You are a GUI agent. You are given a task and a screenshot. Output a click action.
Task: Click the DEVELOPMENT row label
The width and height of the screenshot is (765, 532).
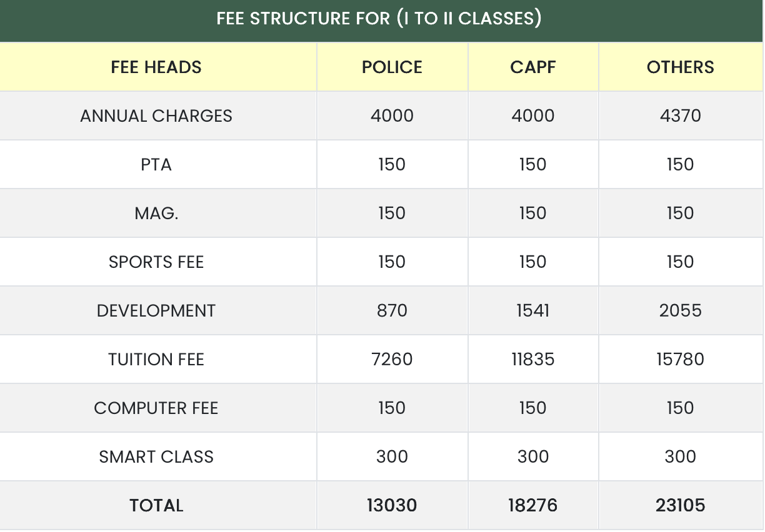[156, 311]
